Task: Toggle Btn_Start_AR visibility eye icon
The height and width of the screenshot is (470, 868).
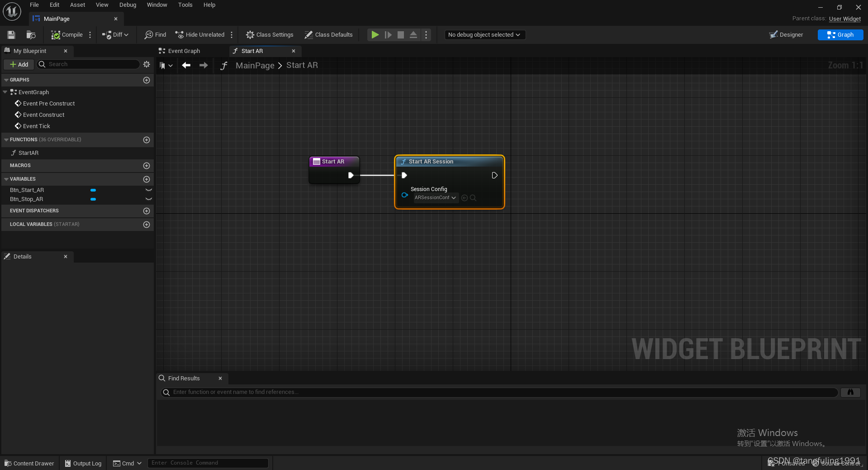Action: [x=148, y=190]
